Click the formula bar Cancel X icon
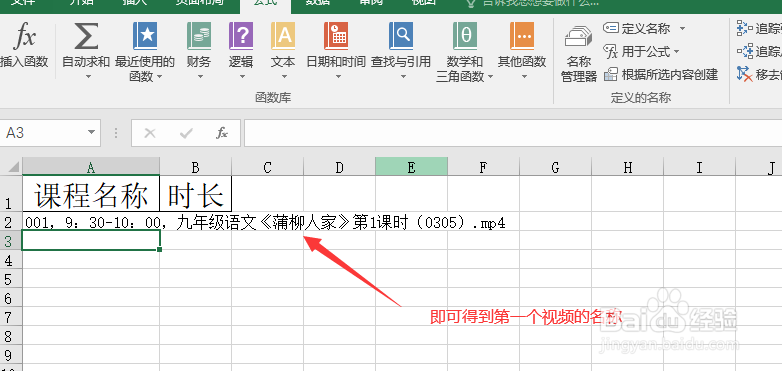 tap(150, 133)
